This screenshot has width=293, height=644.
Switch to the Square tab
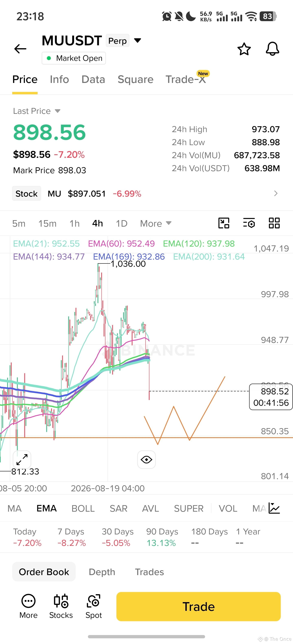(x=135, y=79)
